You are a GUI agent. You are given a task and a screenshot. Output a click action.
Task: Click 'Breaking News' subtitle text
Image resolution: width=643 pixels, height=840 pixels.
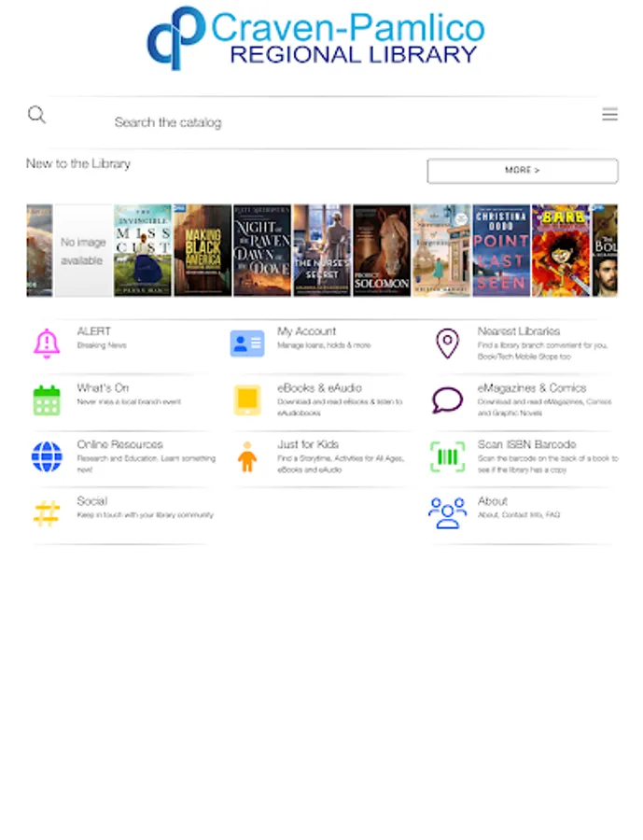(x=102, y=345)
